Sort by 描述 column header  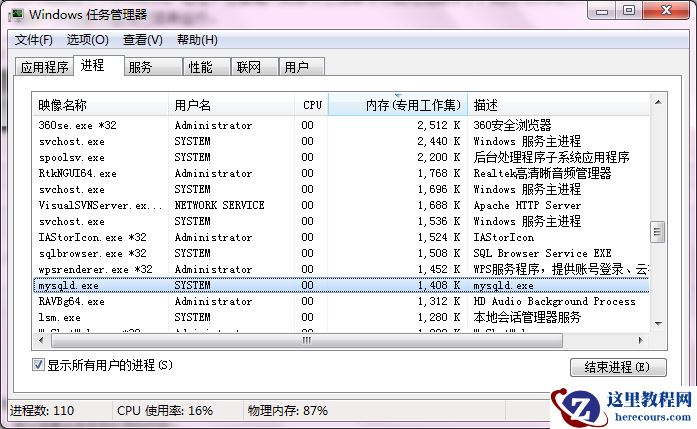[558, 105]
